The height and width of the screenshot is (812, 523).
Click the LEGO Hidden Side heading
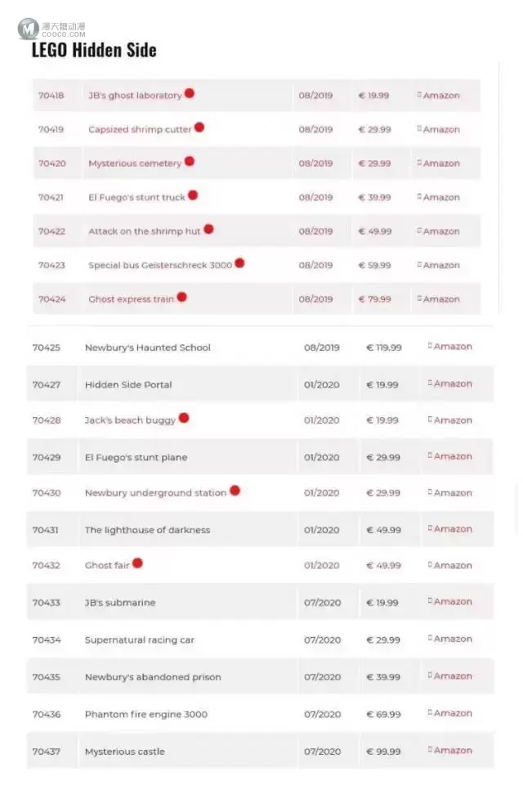(x=94, y=50)
